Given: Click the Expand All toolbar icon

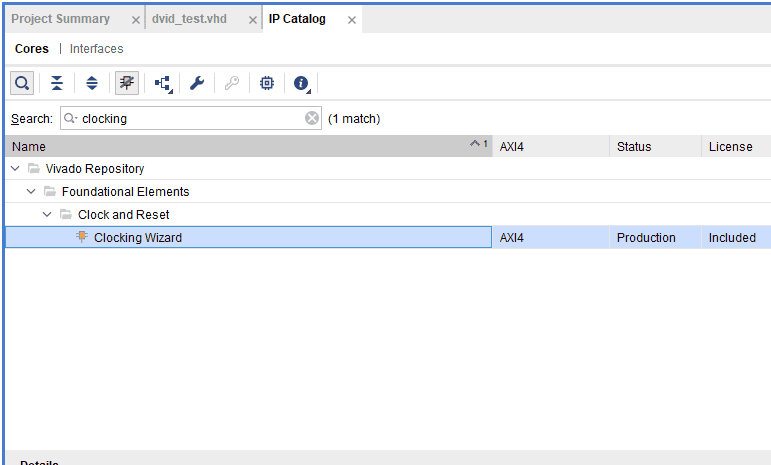Looking at the screenshot, I should click(91, 84).
